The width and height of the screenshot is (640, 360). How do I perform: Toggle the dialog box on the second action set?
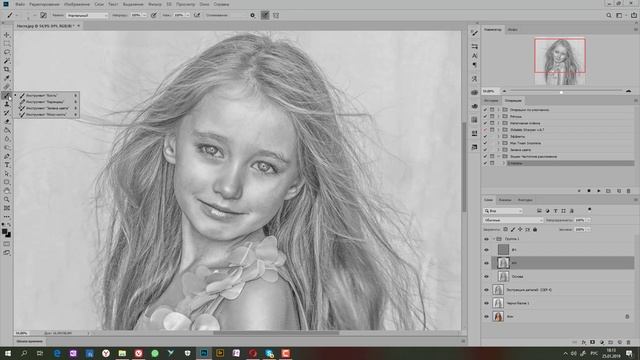(492, 116)
